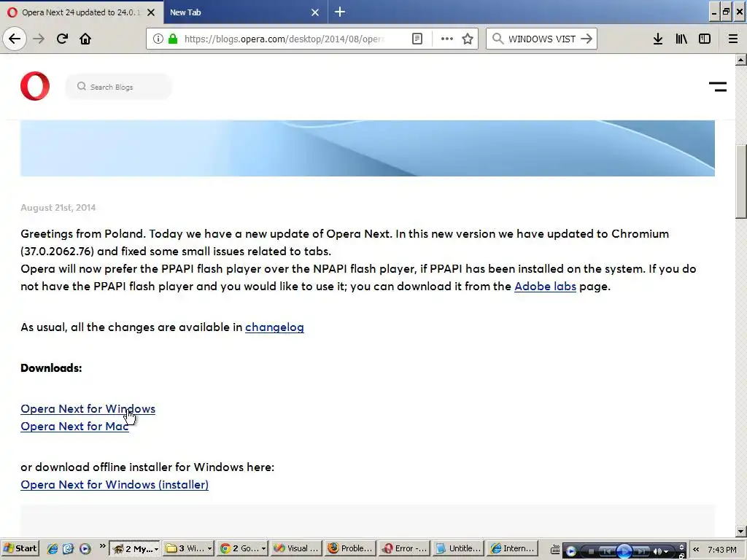Open the browser home page
The image size is (747, 560).
(x=85, y=39)
